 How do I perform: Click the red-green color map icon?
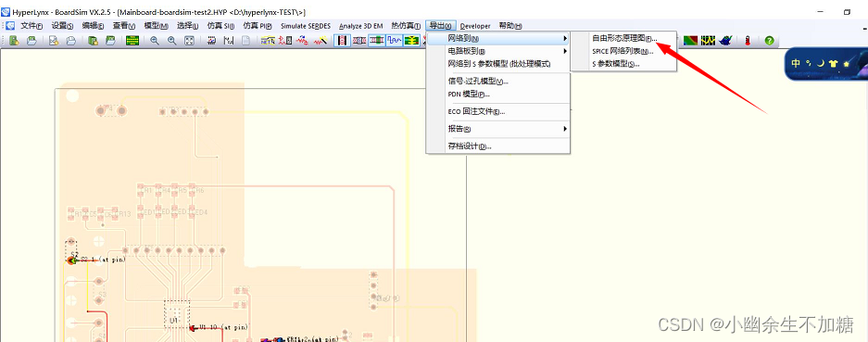(690, 41)
